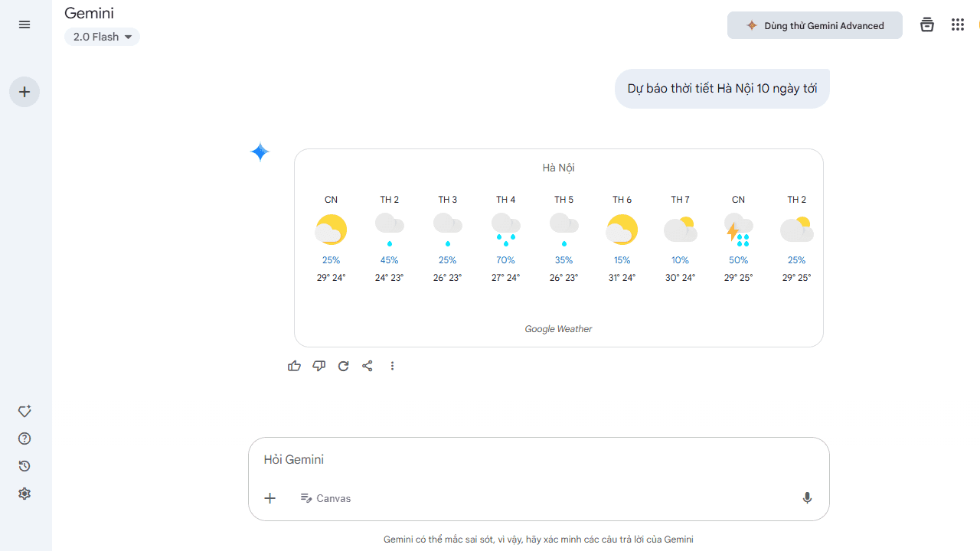Click the 70% rain chance value
The width and height of the screenshot is (980, 551).
(506, 260)
